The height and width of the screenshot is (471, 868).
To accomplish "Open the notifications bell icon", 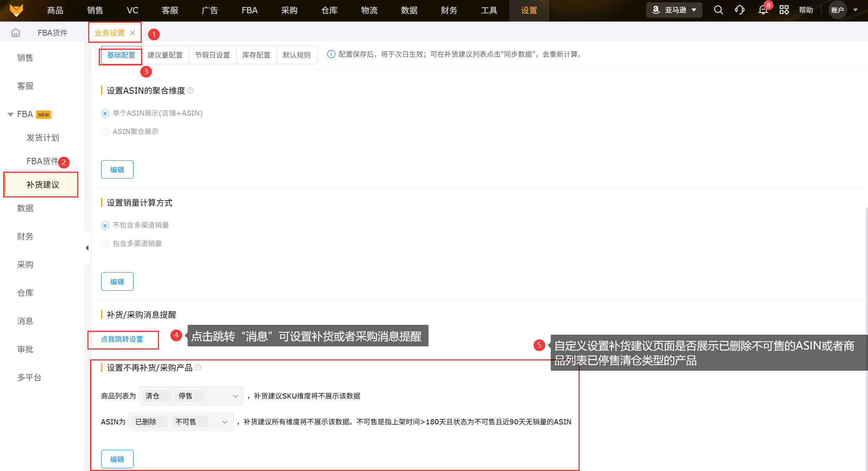I will 763,10.
